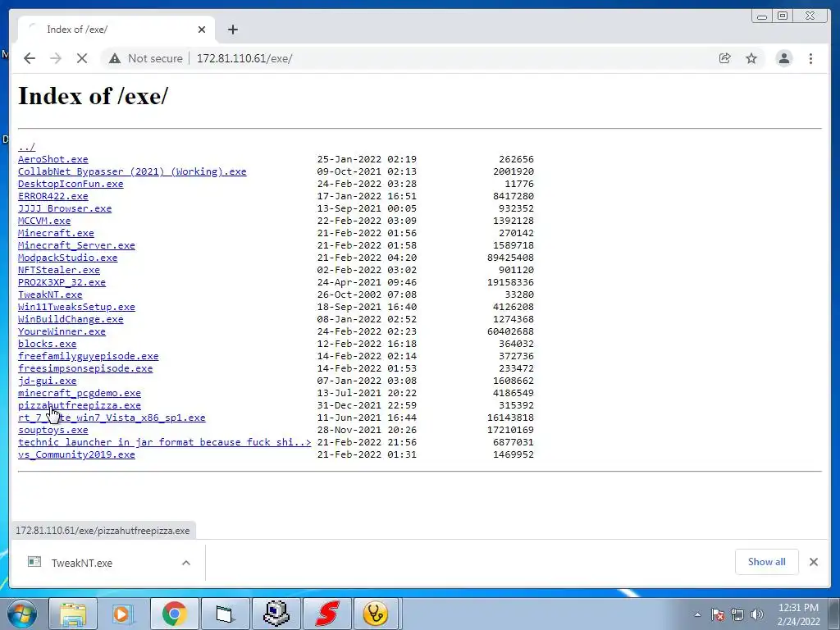The width and height of the screenshot is (840, 630).
Task: Click the TweakNT.exe file link
Action: [x=50, y=294]
